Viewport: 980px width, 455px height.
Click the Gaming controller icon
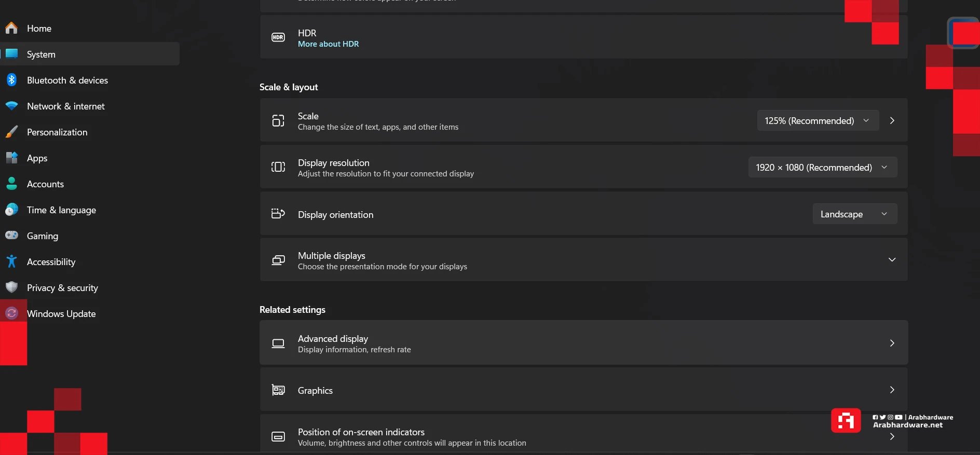(x=11, y=236)
